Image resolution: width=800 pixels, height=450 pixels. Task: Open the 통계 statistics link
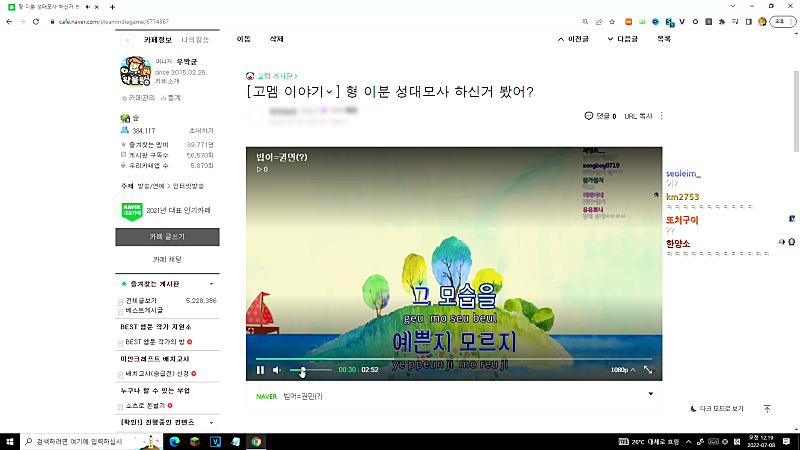[x=170, y=98]
